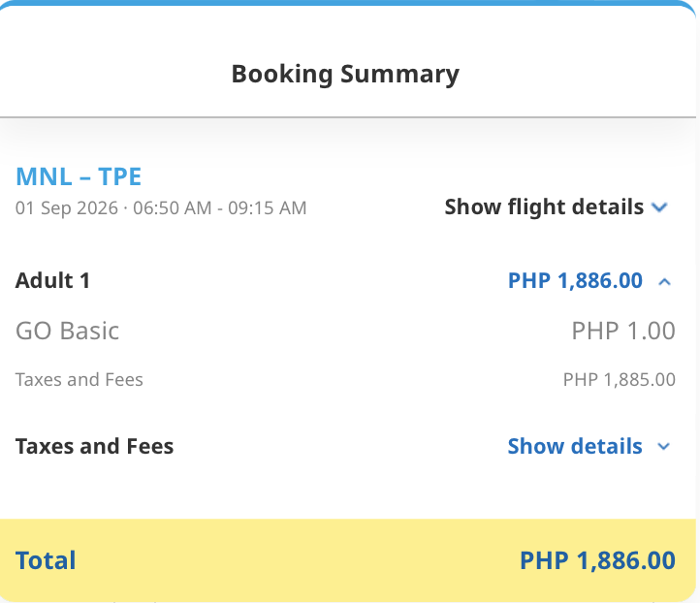Click the flight date 01 Sep 2026
The width and height of the screenshot is (700, 603).
[x=67, y=208]
